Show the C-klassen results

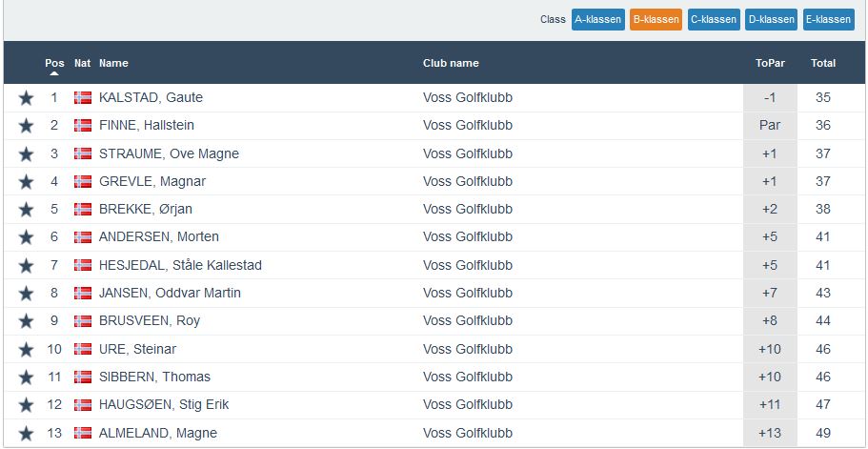tap(714, 19)
